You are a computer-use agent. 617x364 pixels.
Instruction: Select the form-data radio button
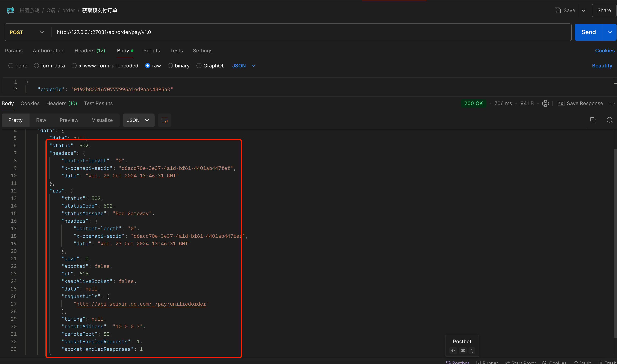tap(36, 66)
